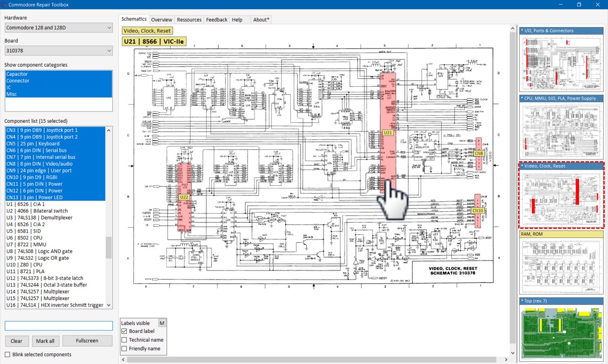Viewport: 608px width, 364px height.
Task: Open the Top (rev. 7) board thumbnail
Action: [561, 329]
